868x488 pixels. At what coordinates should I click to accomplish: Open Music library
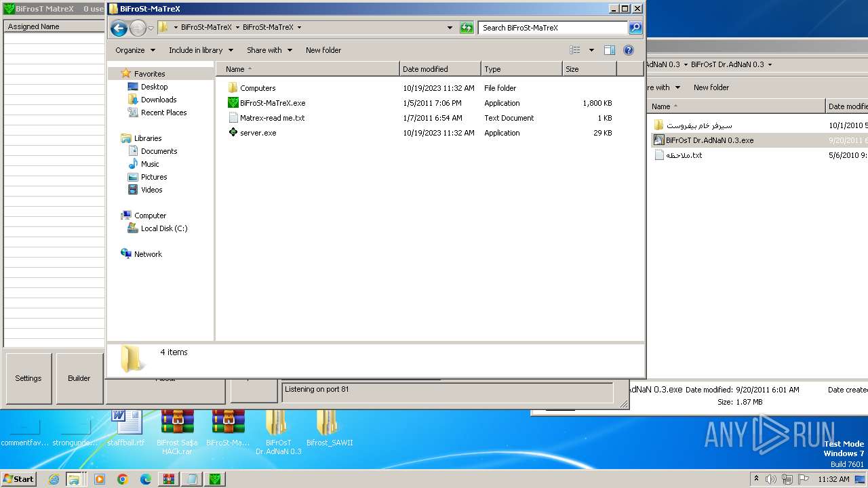click(150, 164)
